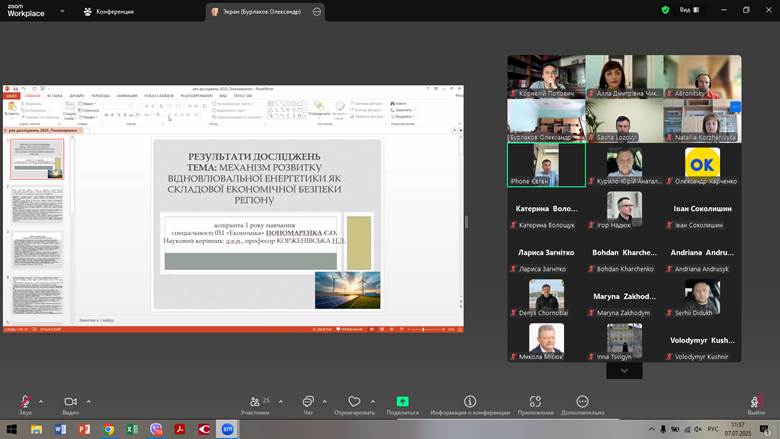Select the Экран (Бурлаков Олександр) tab
Image resolution: width=780 pixels, height=439 pixels.
tap(260, 11)
